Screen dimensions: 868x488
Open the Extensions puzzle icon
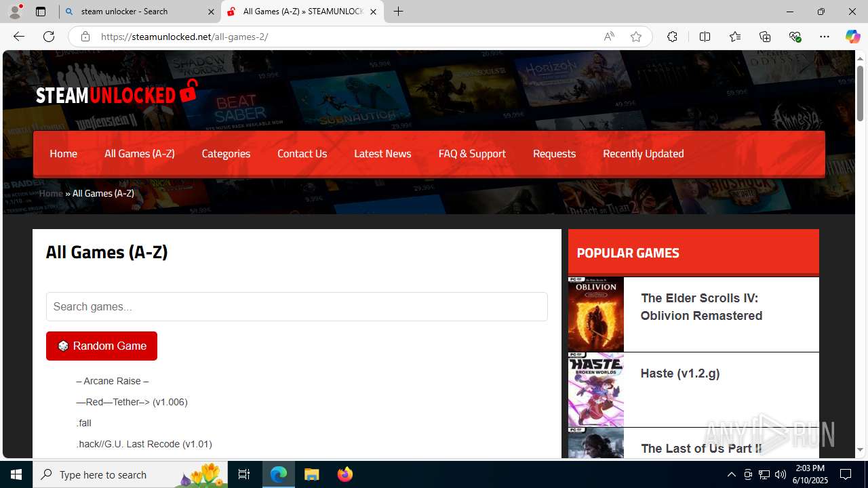[x=672, y=37]
